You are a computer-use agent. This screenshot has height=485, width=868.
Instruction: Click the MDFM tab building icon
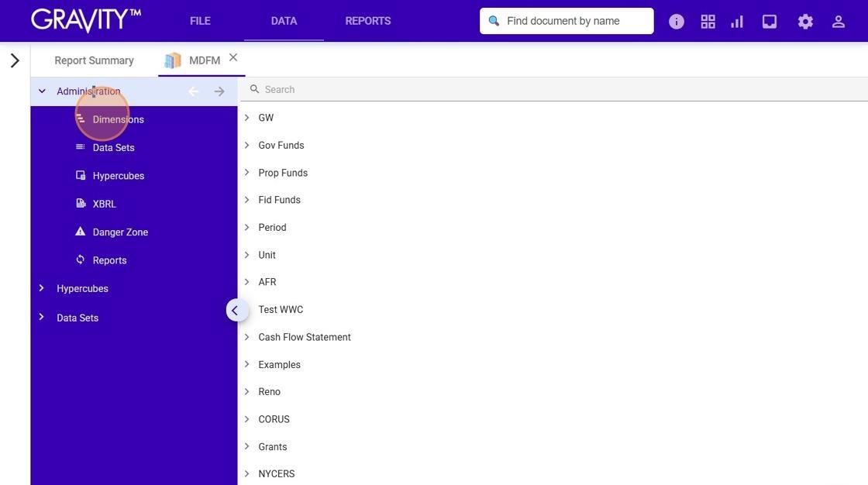[x=173, y=60]
